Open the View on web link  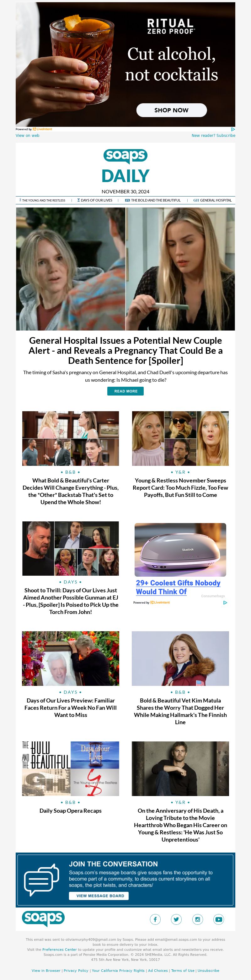27,135
